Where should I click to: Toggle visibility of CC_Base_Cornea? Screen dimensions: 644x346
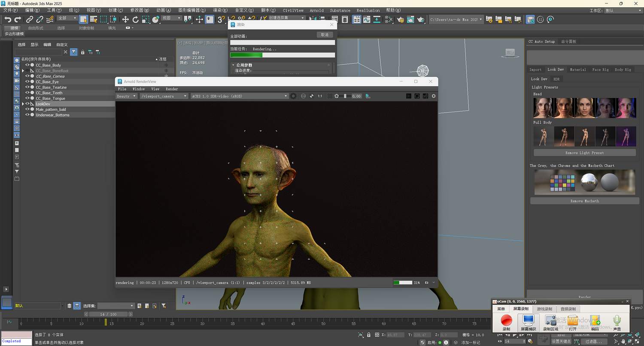tap(27, 76)
